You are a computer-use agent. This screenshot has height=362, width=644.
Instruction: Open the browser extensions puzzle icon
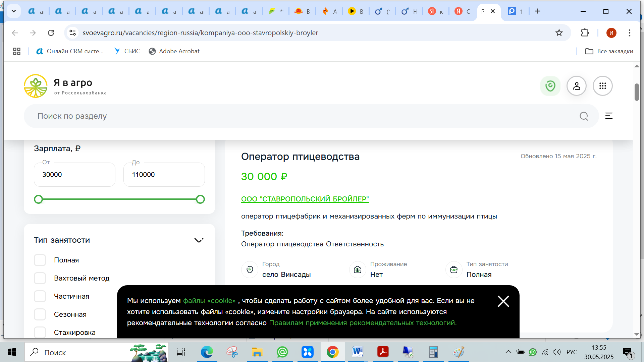[x=585, y=33]
